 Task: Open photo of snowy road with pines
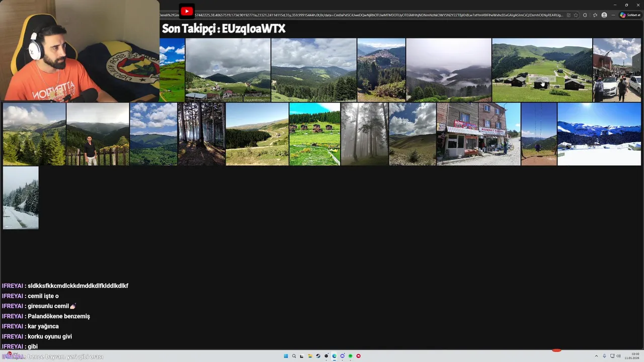click(21, 198)
